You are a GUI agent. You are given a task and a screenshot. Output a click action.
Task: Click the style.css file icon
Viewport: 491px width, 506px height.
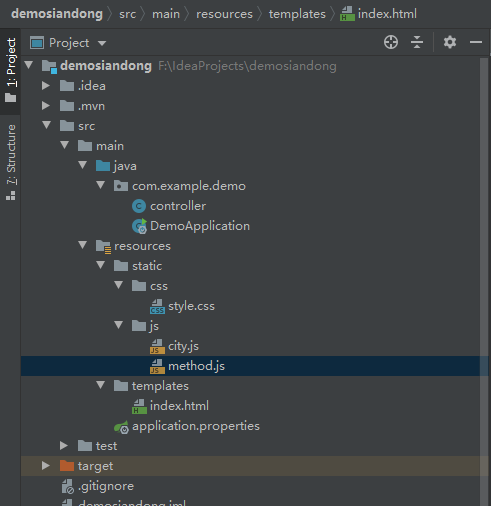click(x=157, y=306)
